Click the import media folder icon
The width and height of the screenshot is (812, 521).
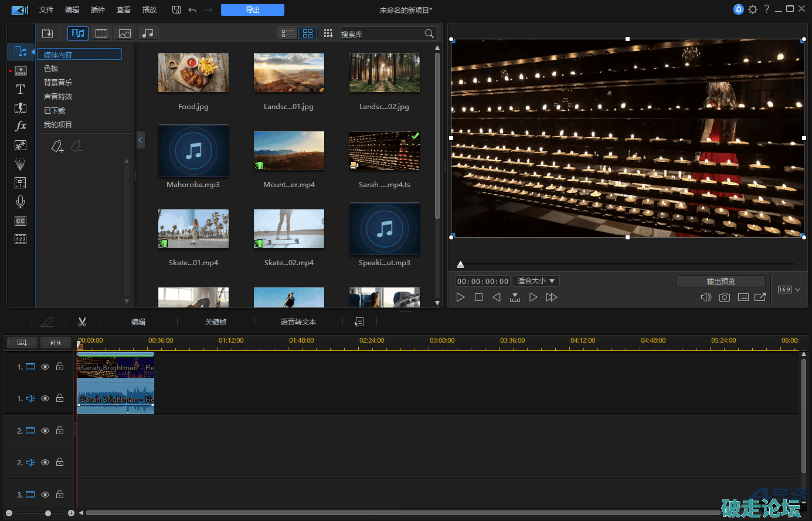pyautogui.click(x=47, y=33)
